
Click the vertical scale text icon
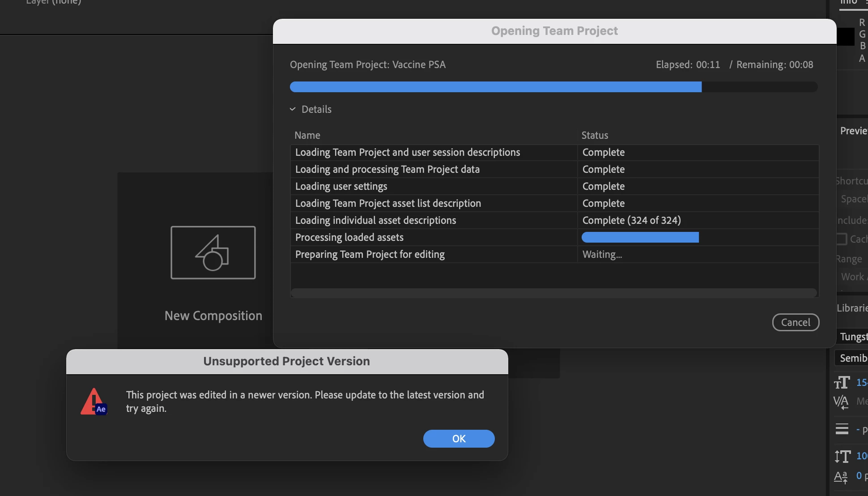click(842, 456)
